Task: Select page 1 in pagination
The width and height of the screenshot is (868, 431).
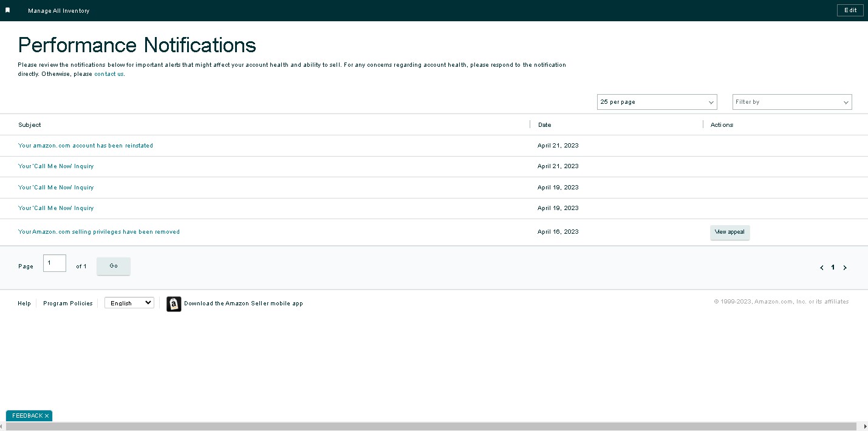Action: 833,267
